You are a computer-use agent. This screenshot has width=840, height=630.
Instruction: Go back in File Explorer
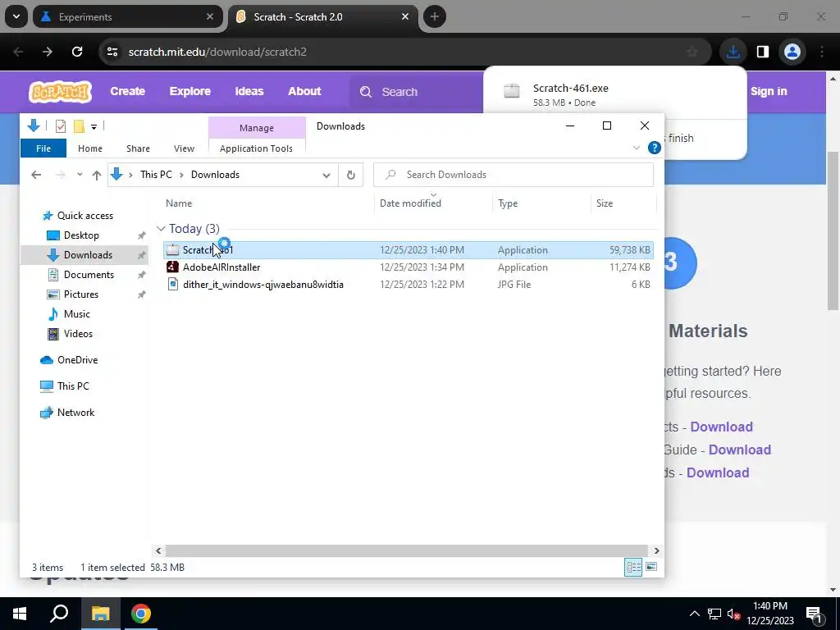click(x=36, y=175)
